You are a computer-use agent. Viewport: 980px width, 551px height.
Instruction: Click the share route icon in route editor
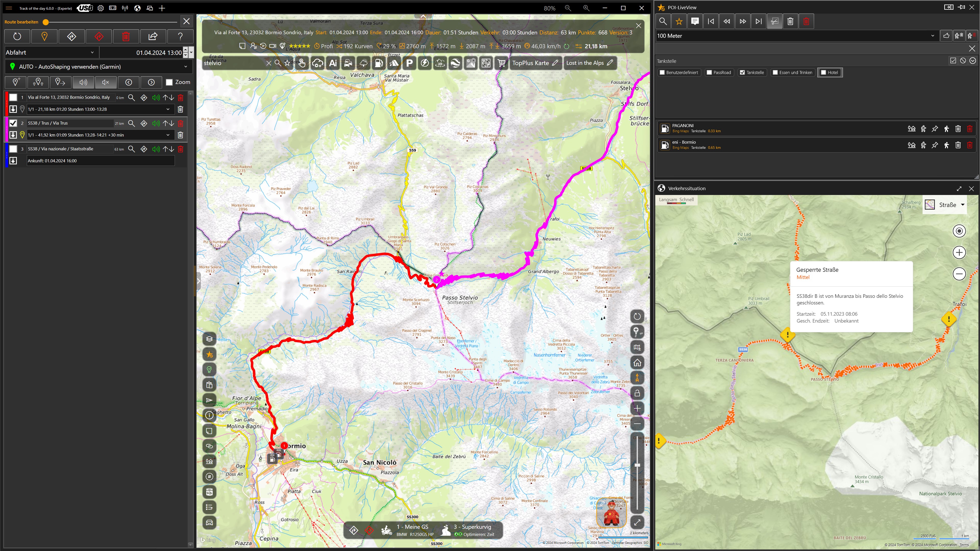pyautogui.click(x=153, y=36)
